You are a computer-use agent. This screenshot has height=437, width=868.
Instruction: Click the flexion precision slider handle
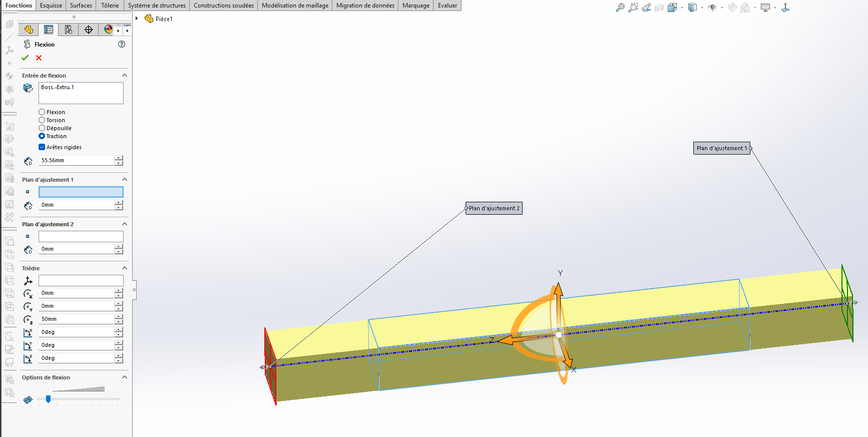pos(48,399)
